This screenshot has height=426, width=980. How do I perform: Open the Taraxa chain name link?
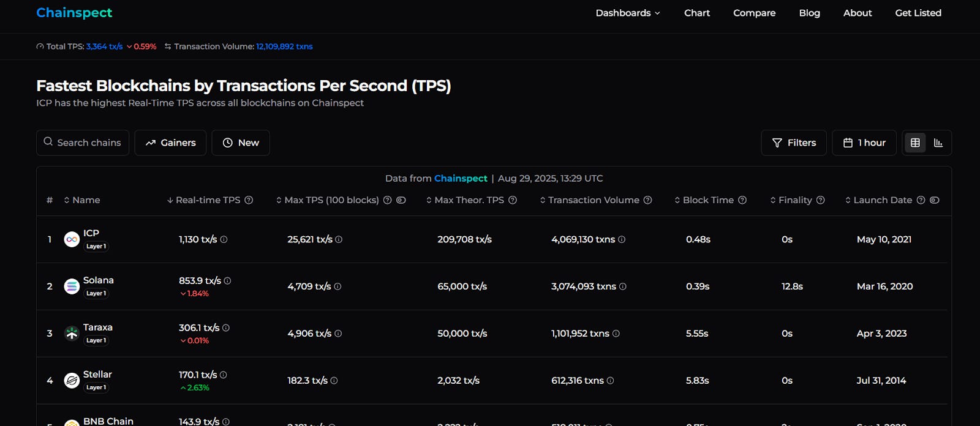[x=98, y=327]
